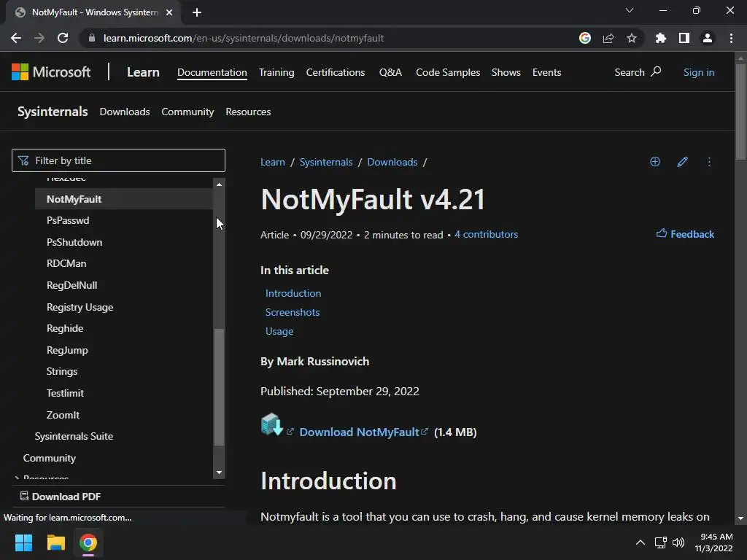Viewport: 747px width, 560px height.
Task: Click the browser back arrow
Action: tap(16, 38)
